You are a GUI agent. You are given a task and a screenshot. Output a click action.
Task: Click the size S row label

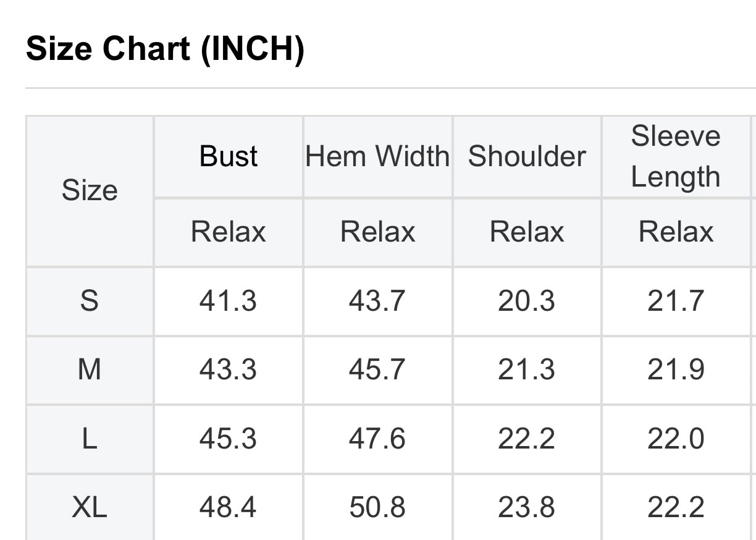point(90,301)
